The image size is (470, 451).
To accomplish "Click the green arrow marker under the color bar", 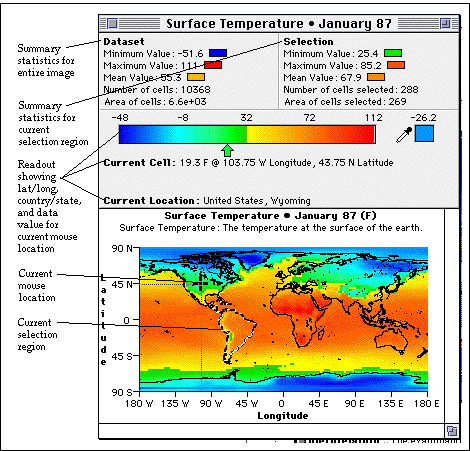I will (x=227, y=150).
